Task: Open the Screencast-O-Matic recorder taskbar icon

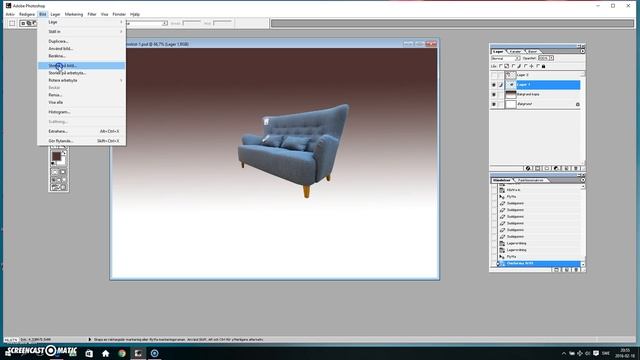Action: [154, 353]
